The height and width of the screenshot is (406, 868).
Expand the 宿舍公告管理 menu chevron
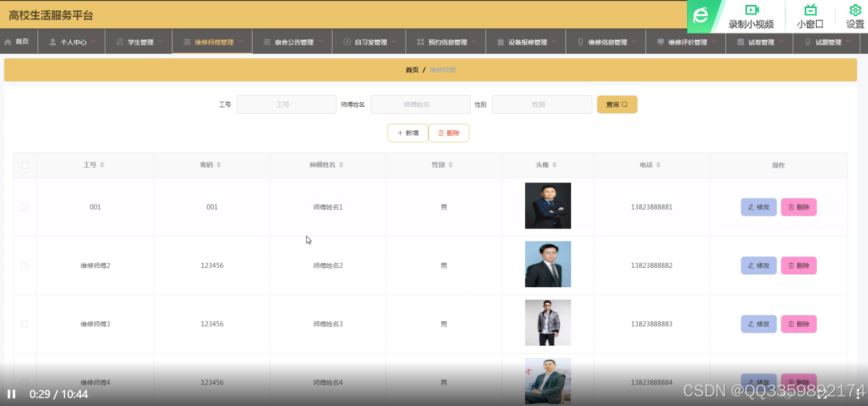[x=320, y=41]
